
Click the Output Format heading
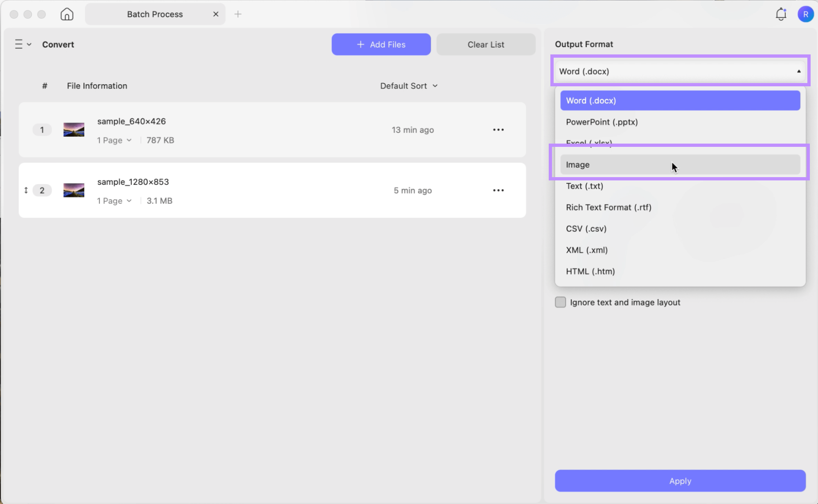584,44
